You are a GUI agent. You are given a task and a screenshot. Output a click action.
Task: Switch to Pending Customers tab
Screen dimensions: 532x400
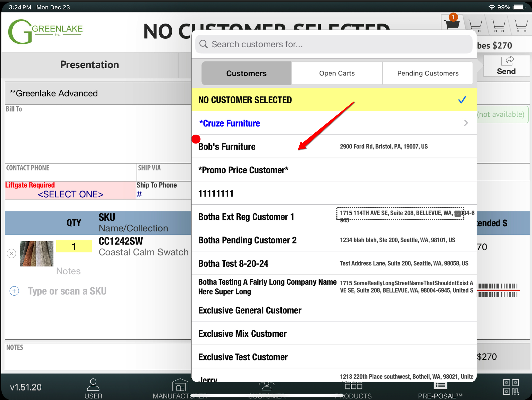tap(428, 73)
